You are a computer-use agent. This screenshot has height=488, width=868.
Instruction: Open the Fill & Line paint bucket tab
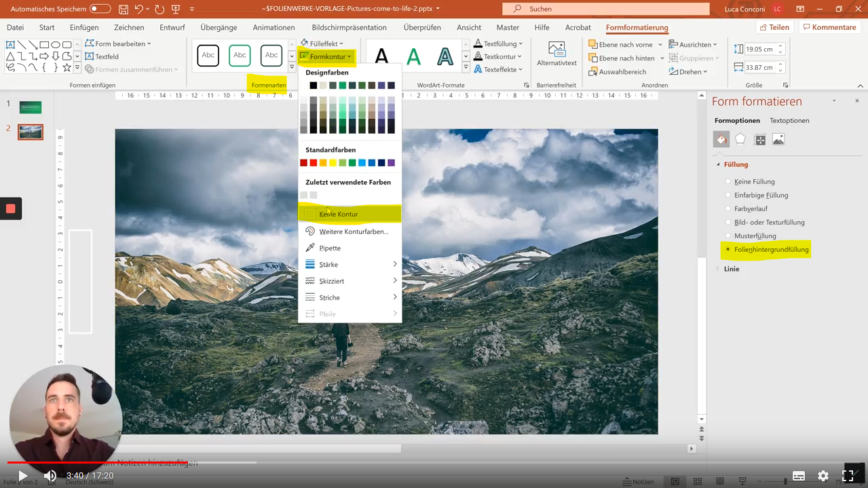pyautogui.click(x=721, y=139)
